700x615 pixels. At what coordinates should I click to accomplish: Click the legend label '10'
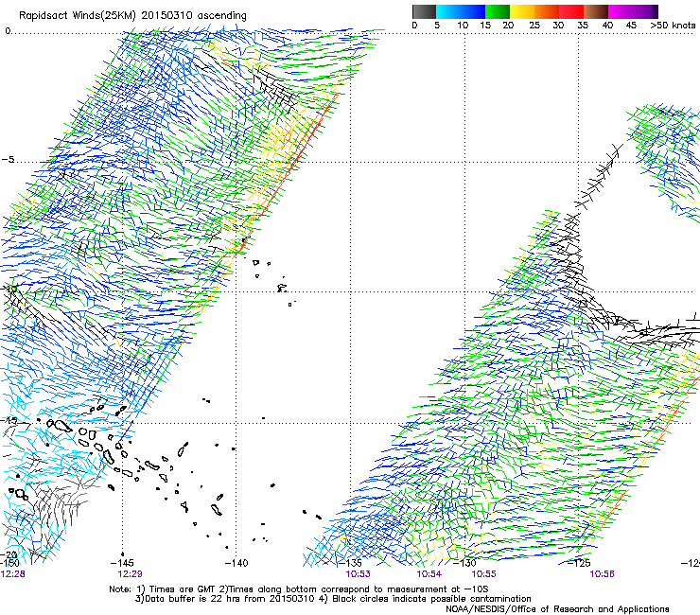coord(463,25)
